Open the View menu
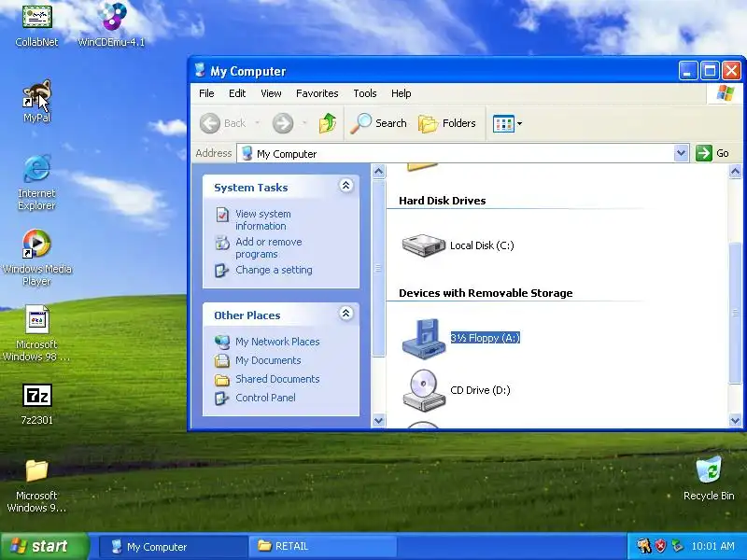The width and height of the screenshot is (747, 560). click(271, 93)
